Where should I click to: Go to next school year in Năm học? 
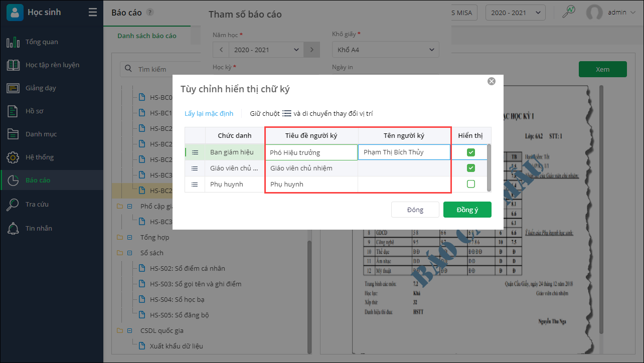pos(312,50)
